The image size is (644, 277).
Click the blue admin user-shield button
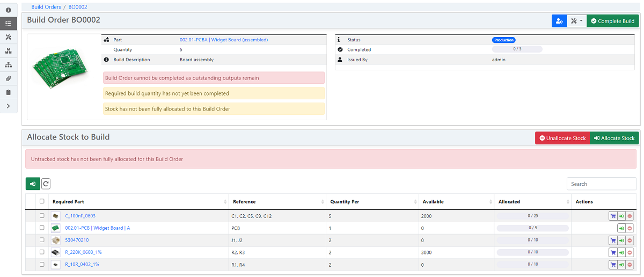point(559,21)
